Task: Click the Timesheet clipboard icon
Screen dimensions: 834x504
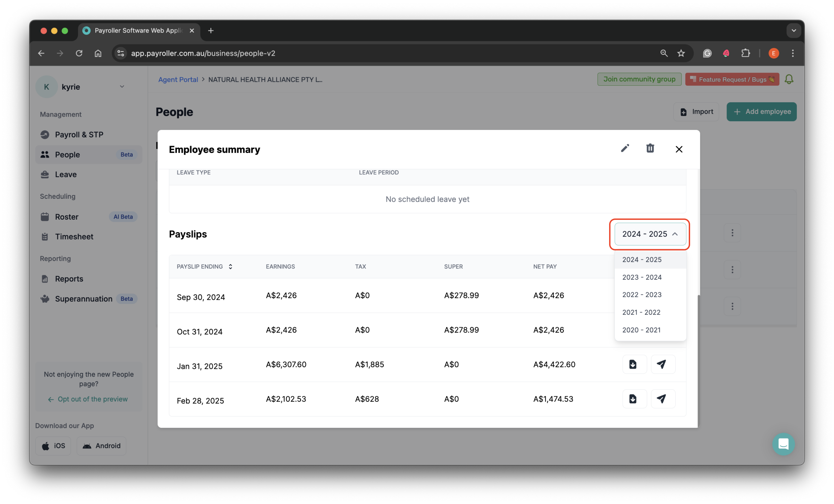Action: pyautogui.click(x=45, y=236)
